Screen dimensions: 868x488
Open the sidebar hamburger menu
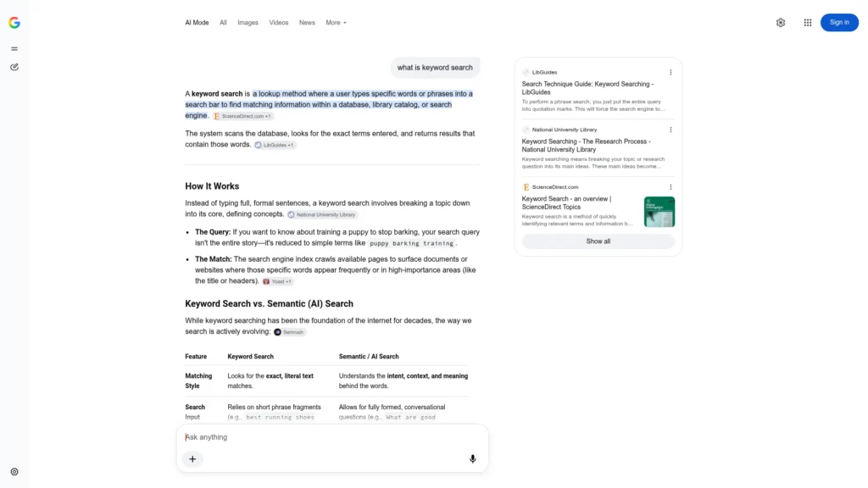point(14,48)
